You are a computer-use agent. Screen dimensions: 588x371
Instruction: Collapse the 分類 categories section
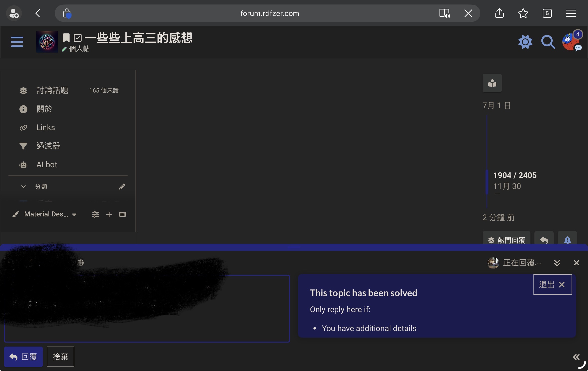23,186
